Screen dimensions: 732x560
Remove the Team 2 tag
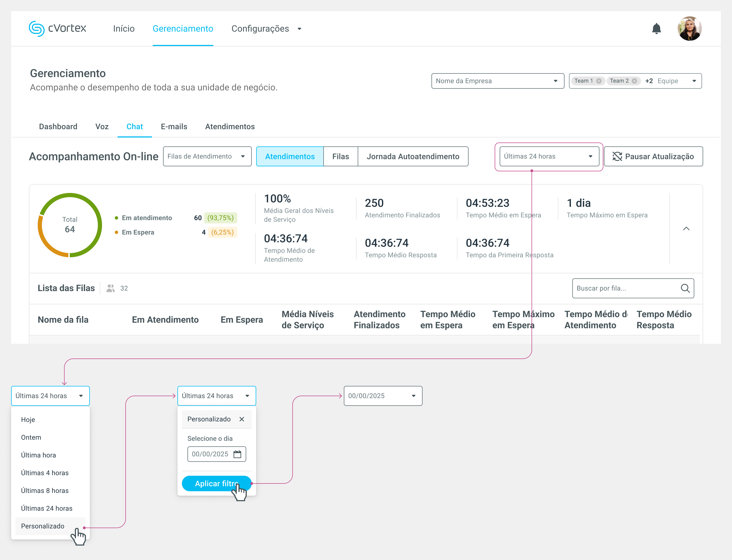click(634, 81)
